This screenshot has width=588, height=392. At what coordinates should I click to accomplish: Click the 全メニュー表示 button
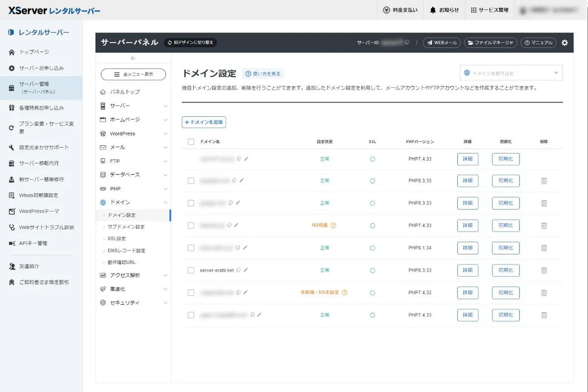(x=133, y=74)
